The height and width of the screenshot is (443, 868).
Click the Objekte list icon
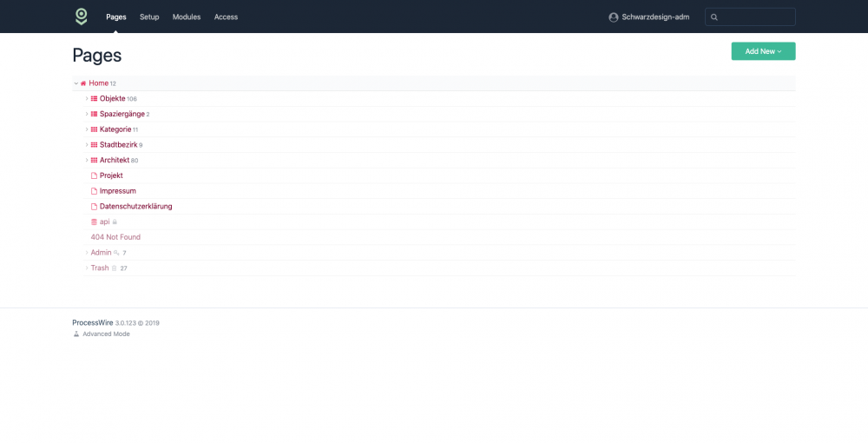pyautogui.click(x=94, y=99)
